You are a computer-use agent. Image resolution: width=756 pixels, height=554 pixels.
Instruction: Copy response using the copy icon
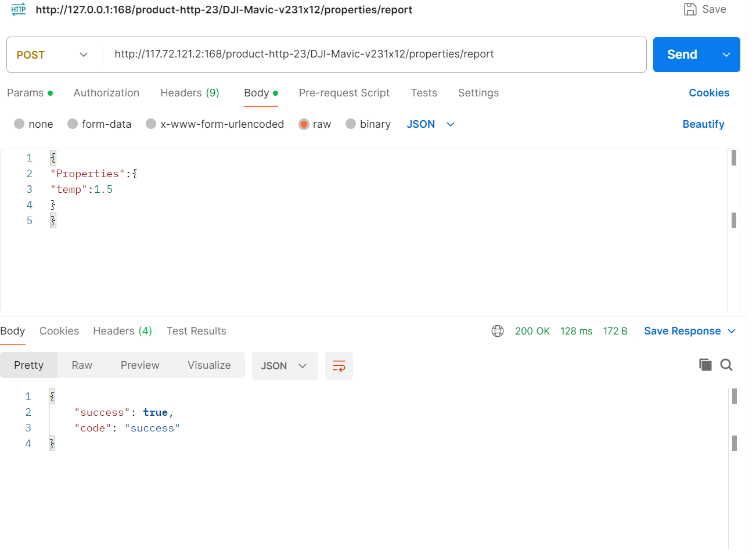(705, 365)
